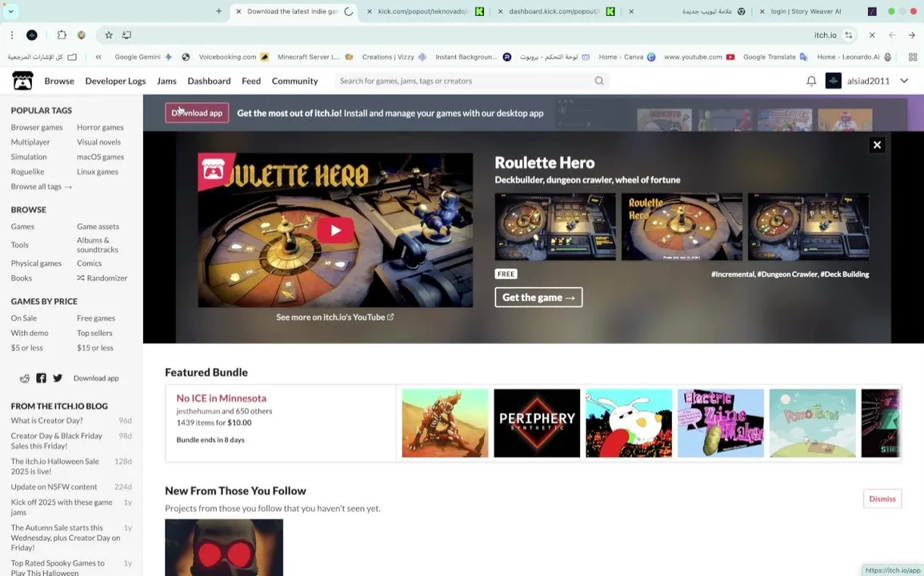Open the itch.io Twitter icon link
924x576 pixels.
coord(57,378)
